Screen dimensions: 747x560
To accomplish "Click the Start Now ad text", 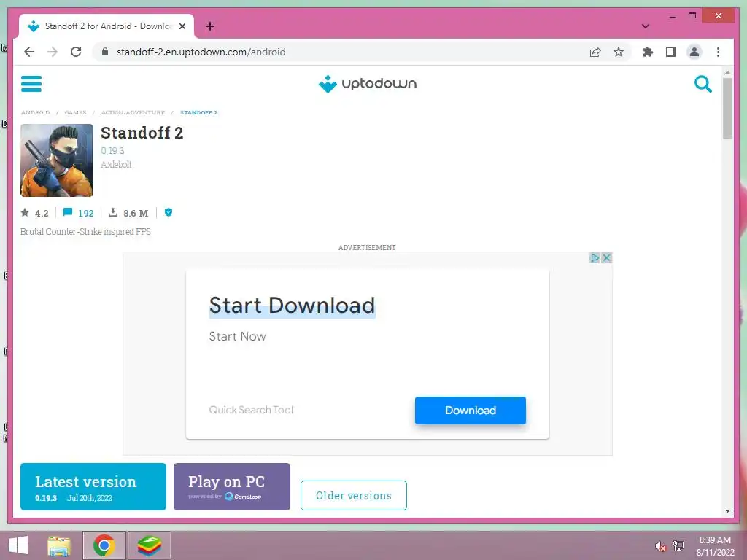I will point(237,336).
